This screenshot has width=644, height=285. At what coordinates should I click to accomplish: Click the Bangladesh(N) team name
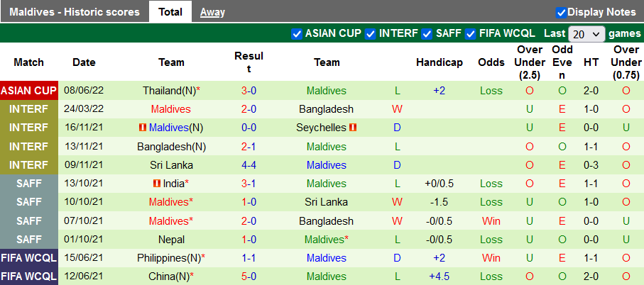[172, 146]
